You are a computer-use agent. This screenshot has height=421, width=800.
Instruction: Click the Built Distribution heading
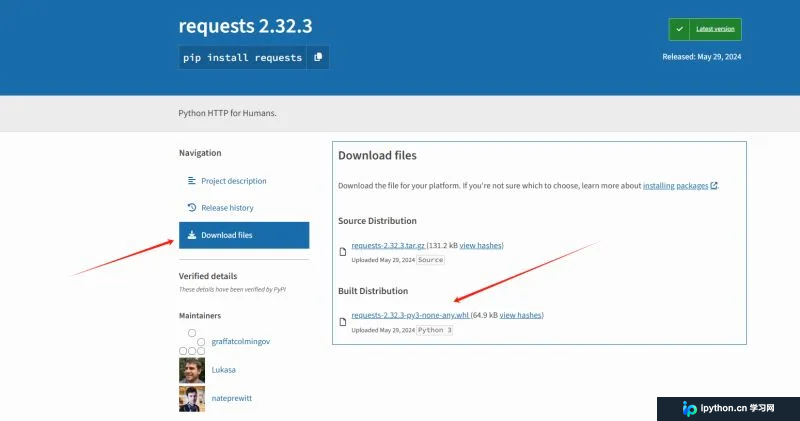point(373,291)
